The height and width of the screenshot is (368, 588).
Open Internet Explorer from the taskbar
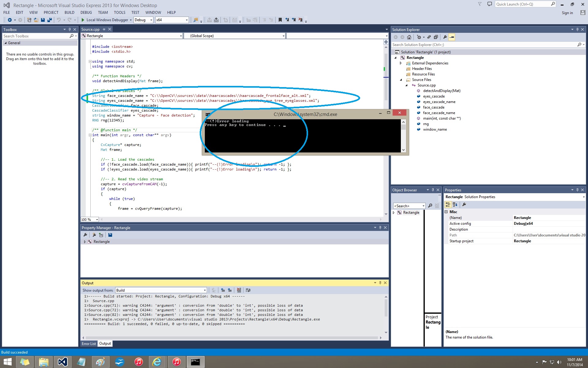(157, 362)
